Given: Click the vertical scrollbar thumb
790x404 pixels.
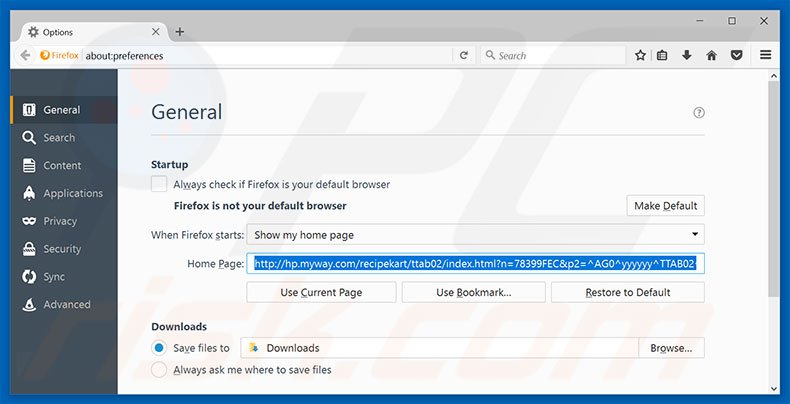Looking at the screenshot, I should (774, 188).
